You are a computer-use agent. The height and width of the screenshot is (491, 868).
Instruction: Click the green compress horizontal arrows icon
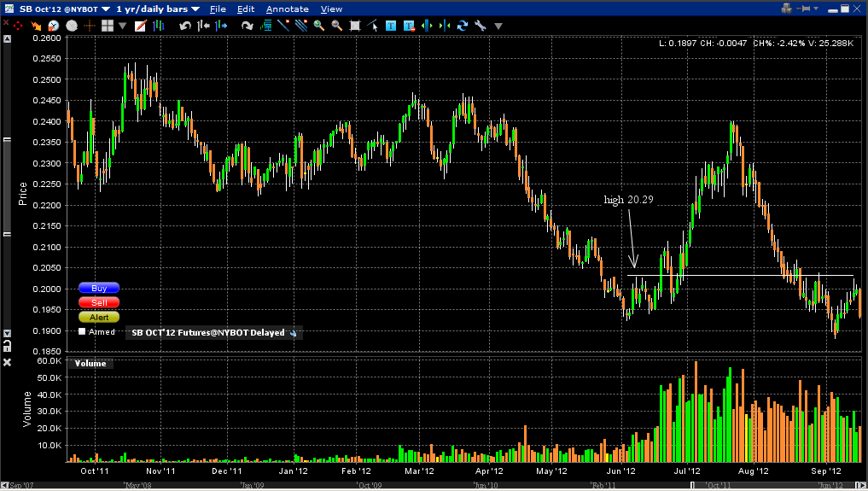click(x=445, y=26)
